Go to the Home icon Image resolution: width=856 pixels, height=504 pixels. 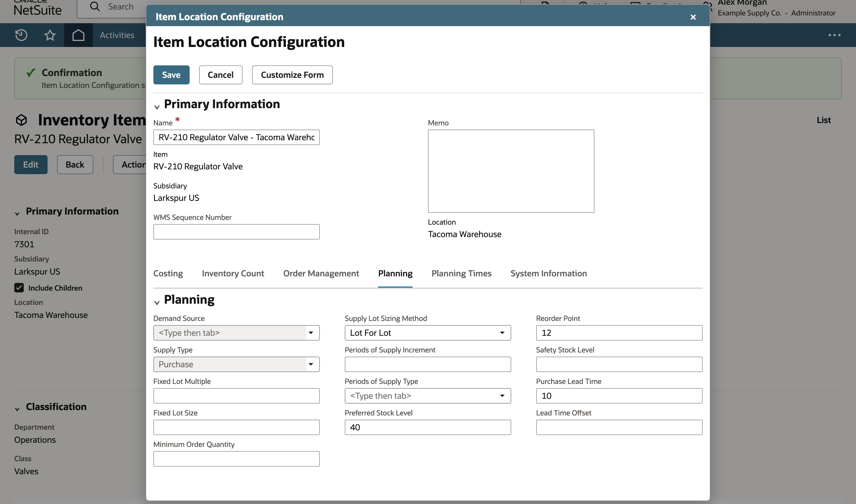coord(78,35)
